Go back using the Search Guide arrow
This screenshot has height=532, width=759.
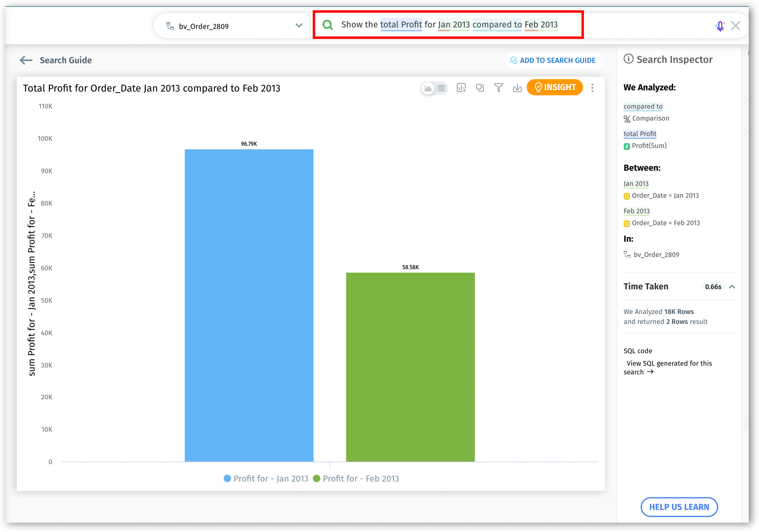pos(26,60)
